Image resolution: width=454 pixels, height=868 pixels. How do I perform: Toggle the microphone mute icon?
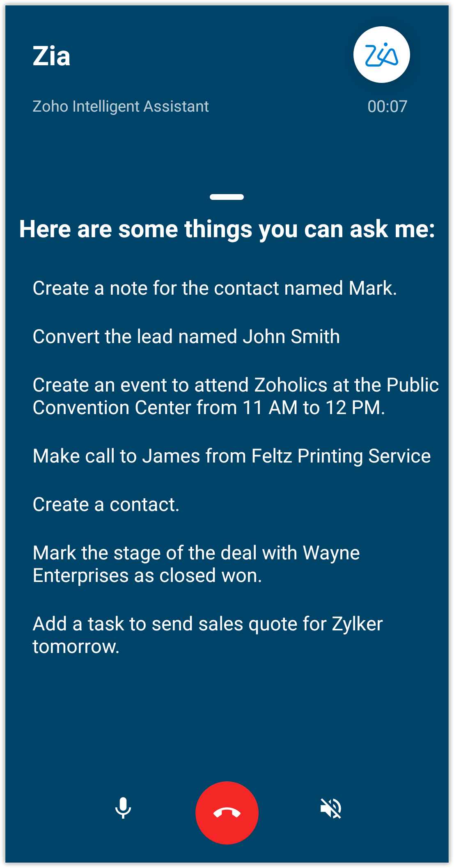(123, 808)
